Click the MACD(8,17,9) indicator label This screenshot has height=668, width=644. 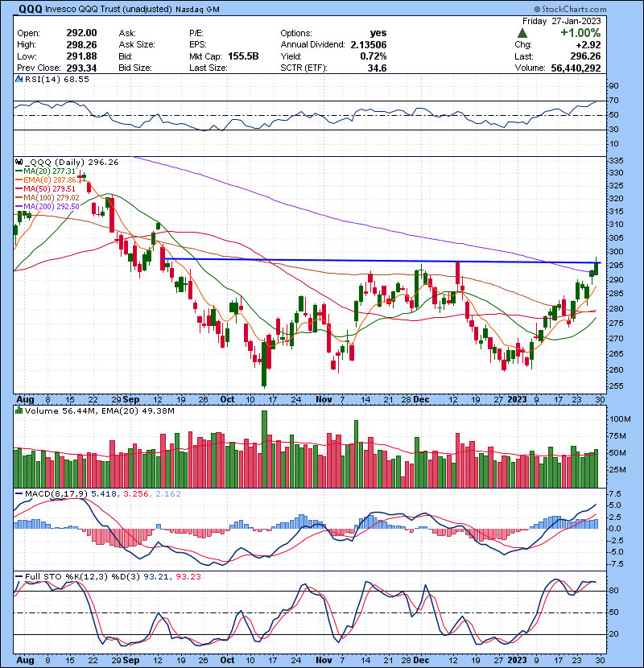(x=56, y=494)
